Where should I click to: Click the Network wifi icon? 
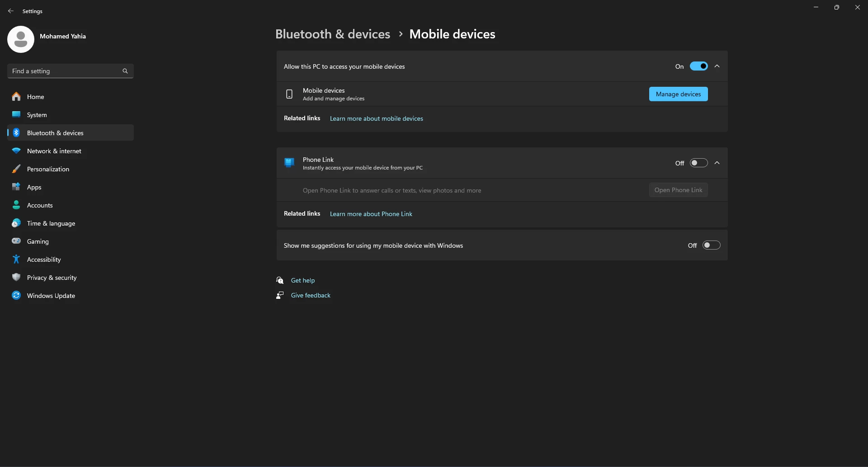coord(16,151)
